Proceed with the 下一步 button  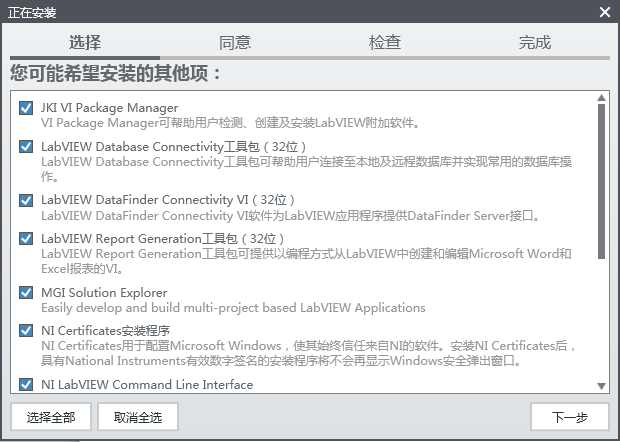[570, 417]
